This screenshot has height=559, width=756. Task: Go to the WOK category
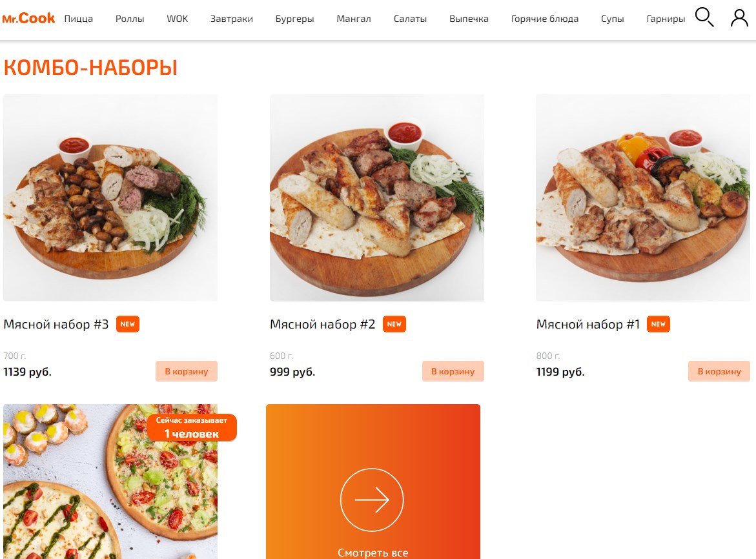(x=178, y=19)
